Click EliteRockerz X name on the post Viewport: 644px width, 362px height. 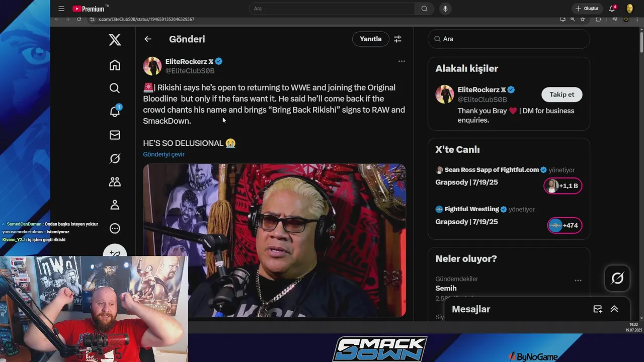coord(189,61)
